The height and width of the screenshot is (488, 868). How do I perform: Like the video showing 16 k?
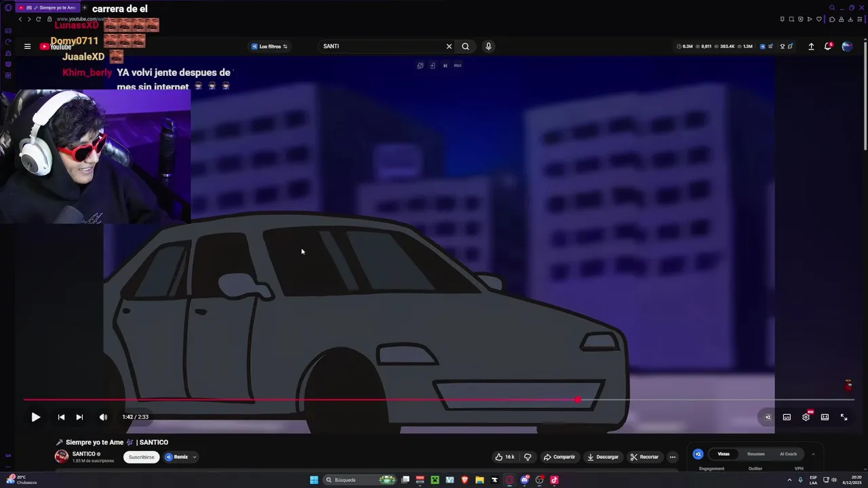tap(505, 457)
